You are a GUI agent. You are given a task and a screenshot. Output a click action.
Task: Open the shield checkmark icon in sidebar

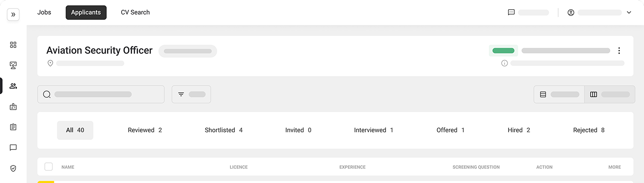[x=13, y=168]
